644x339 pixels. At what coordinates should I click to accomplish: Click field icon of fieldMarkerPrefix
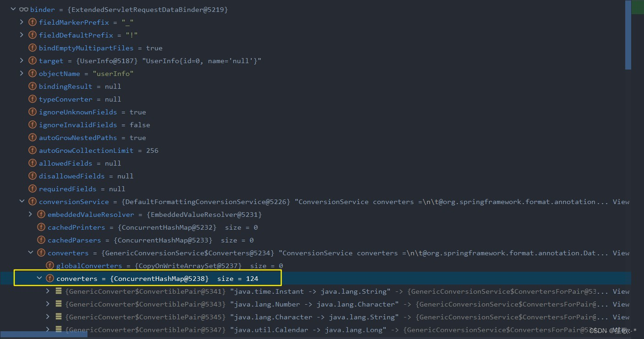pyautogui.click(x=32, y=22)
